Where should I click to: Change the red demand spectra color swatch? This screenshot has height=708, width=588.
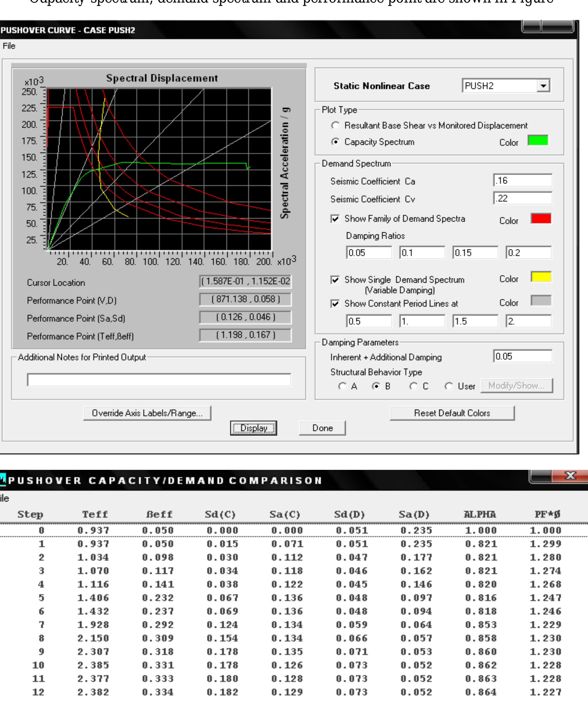point(541,219)
